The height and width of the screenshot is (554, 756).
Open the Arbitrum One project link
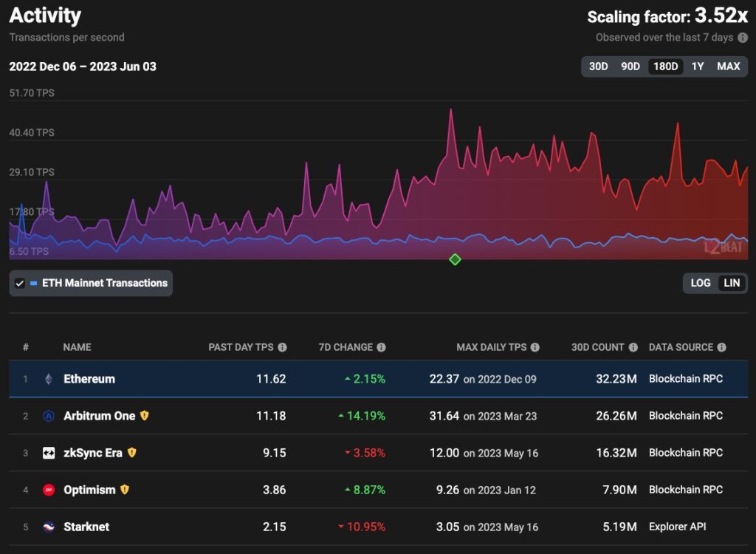pos(100,416)
